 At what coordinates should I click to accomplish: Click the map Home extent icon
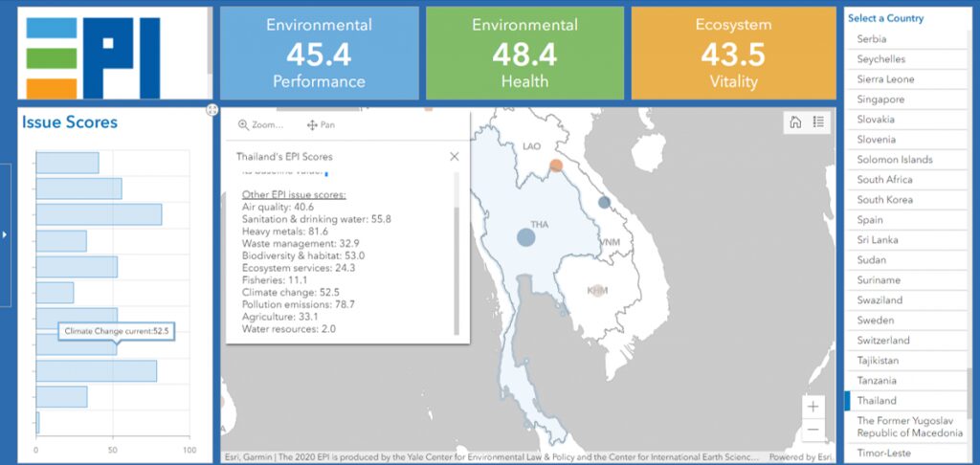(794, 122)
